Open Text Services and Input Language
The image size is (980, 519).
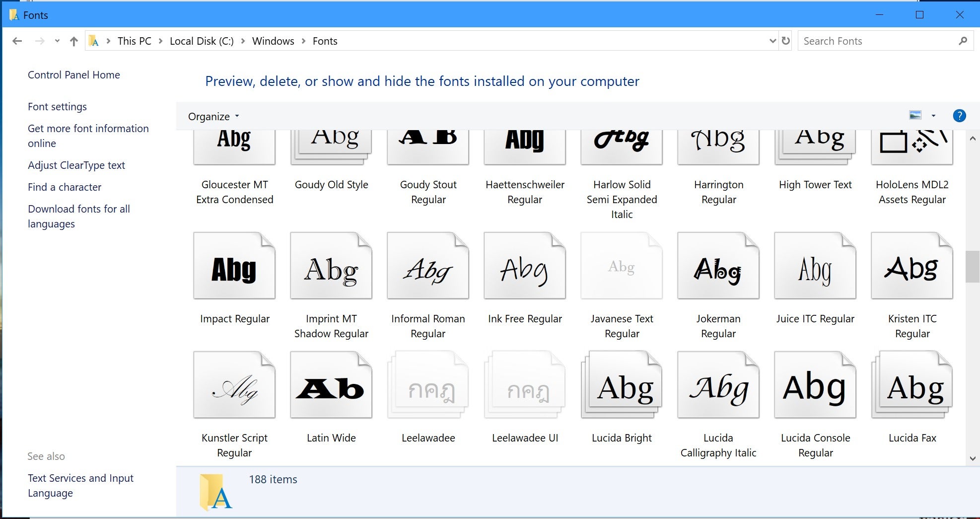[x=80, y=485]
